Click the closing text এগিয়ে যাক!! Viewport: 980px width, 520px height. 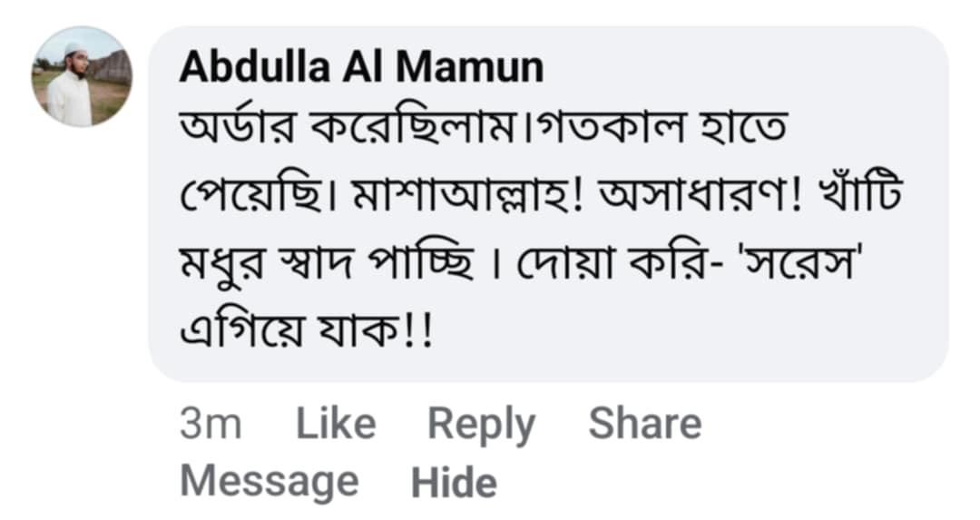pyautogui.click(x=309, y=334)
